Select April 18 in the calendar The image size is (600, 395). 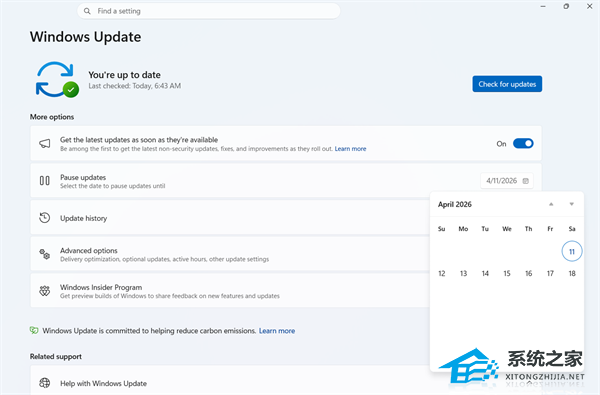[572, 273]
